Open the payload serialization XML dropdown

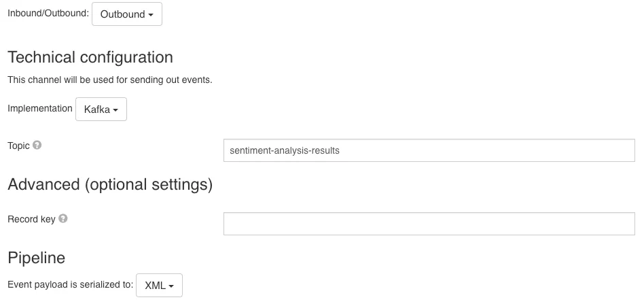(x=160, y=285)
